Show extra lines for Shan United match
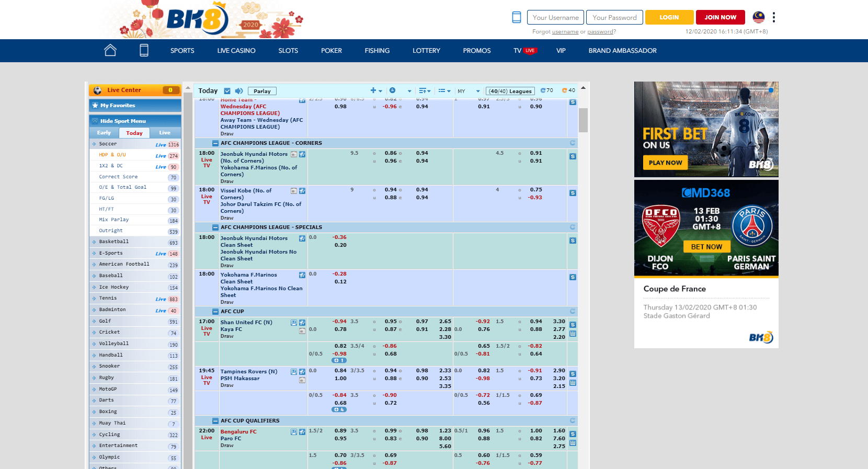This screenshot has width=868, height=469. [x=339, y=360]
